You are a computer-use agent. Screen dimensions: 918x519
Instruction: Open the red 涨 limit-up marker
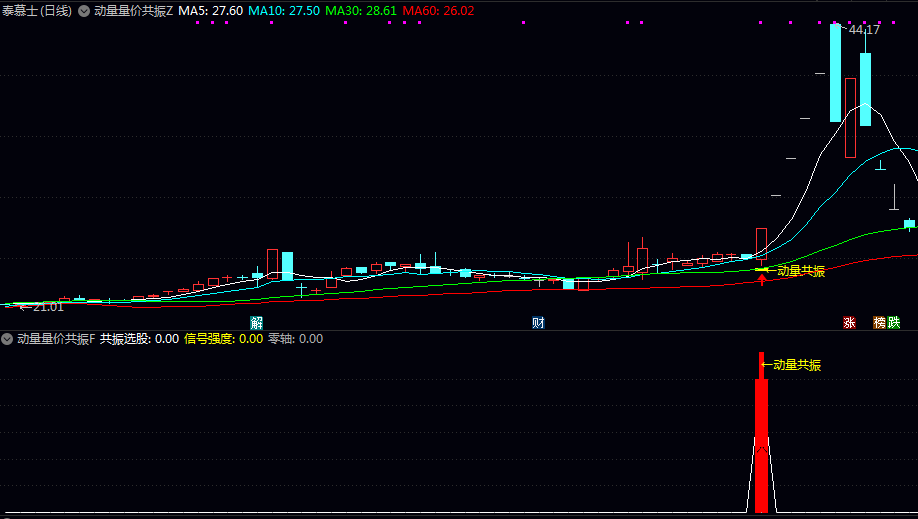coord(849,322)
